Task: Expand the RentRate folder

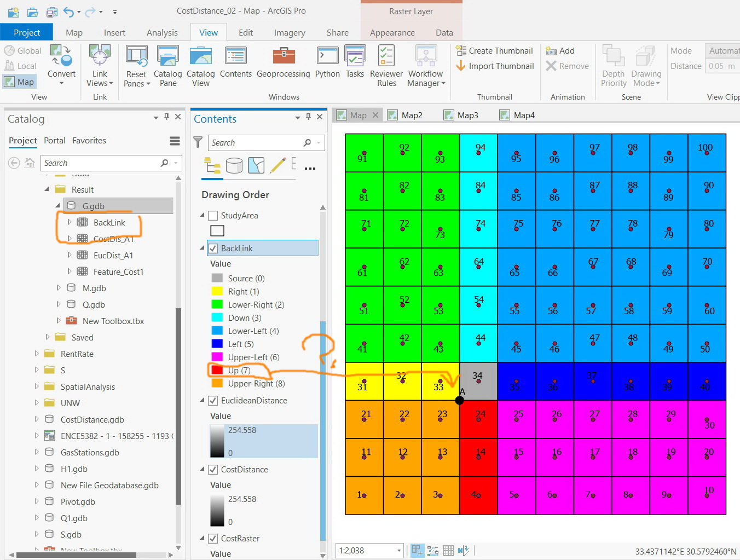Action: (37, 354)
